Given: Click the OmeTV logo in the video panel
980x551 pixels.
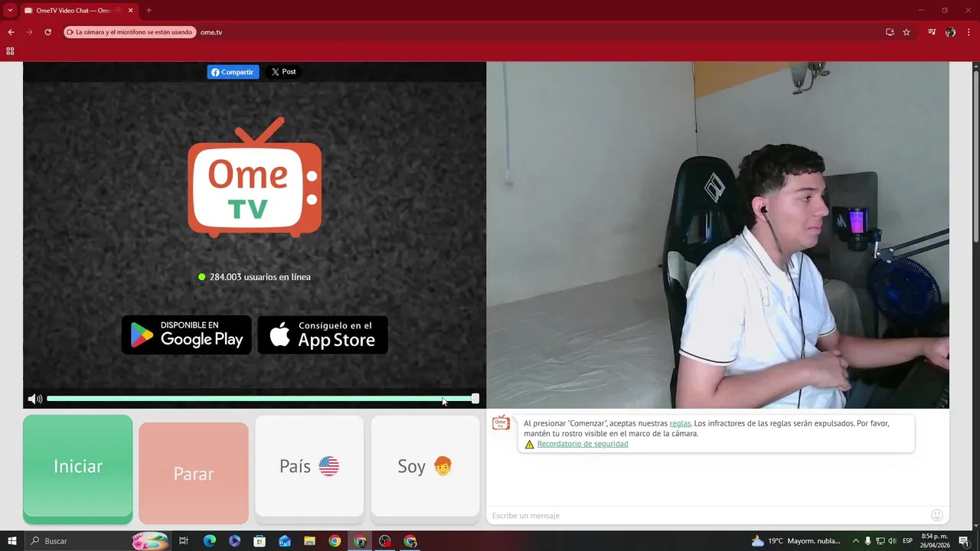Looking at the screenshot, I should pos(254,177).
